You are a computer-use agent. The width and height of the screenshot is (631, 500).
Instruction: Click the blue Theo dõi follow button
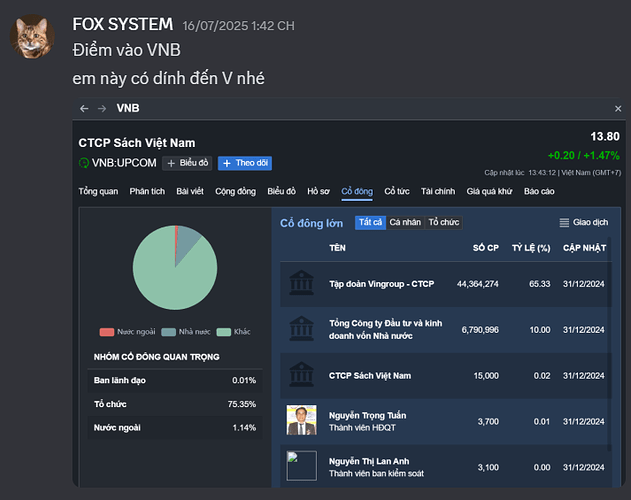245,163
